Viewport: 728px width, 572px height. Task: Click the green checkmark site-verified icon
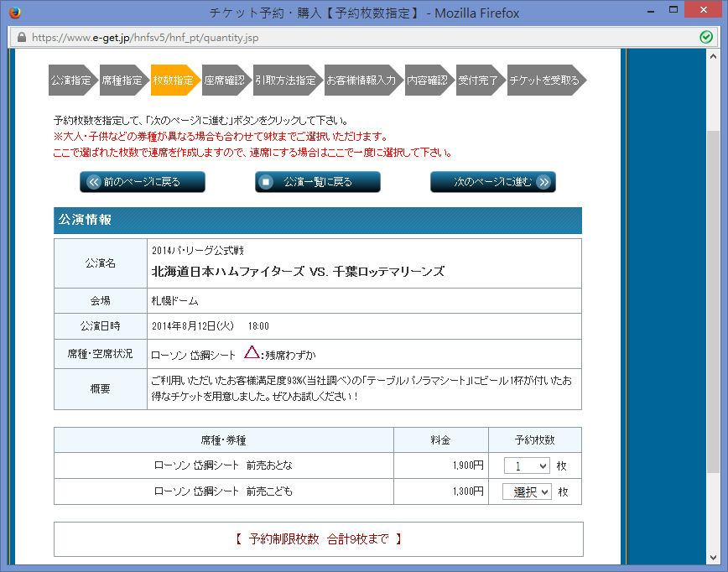click(706, 37)
